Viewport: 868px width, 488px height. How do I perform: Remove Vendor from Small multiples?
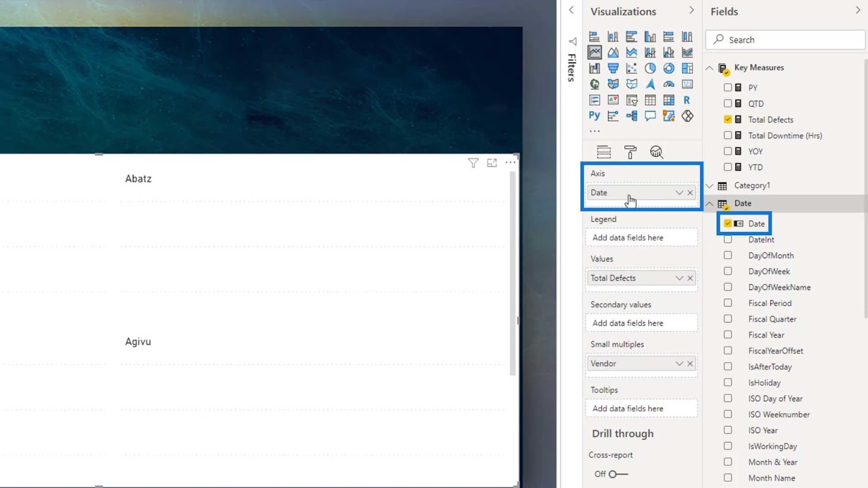pyautogui.click(x=690, y=363)
